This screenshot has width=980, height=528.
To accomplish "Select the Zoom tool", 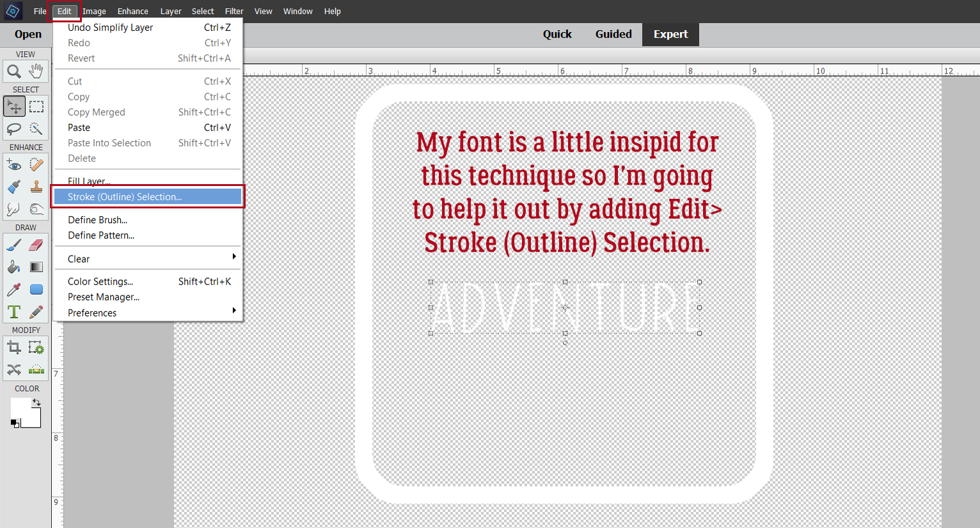I will click(14, 71).
